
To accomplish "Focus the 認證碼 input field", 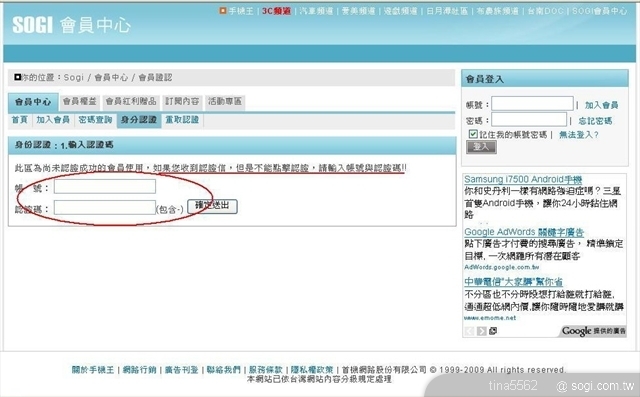I will coord(105,208).
